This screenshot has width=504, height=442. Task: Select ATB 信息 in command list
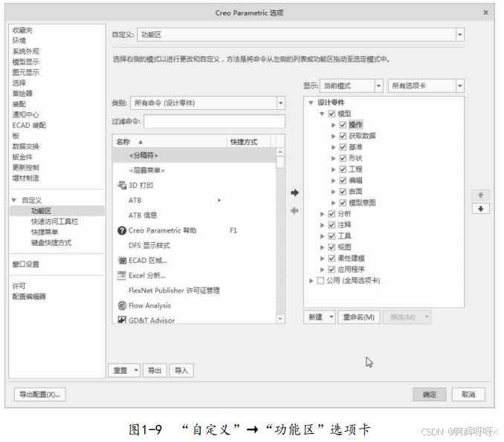pyautogui.click(x=195, y=215)
